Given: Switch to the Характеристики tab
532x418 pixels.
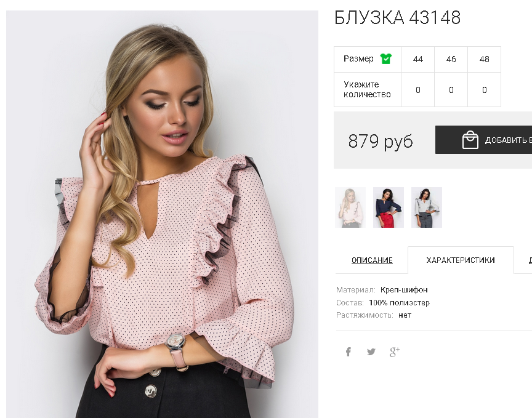Looking at the screenshot, I should click(x=461, y=260).
